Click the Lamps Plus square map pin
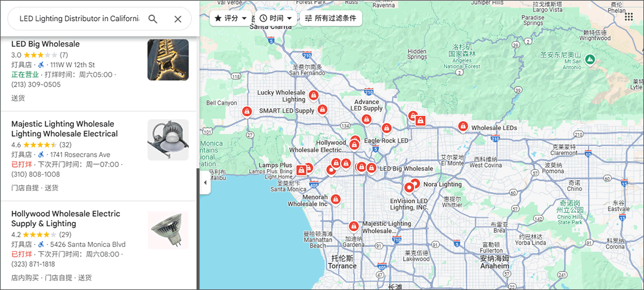644x290 pixels. coord(301,169)
